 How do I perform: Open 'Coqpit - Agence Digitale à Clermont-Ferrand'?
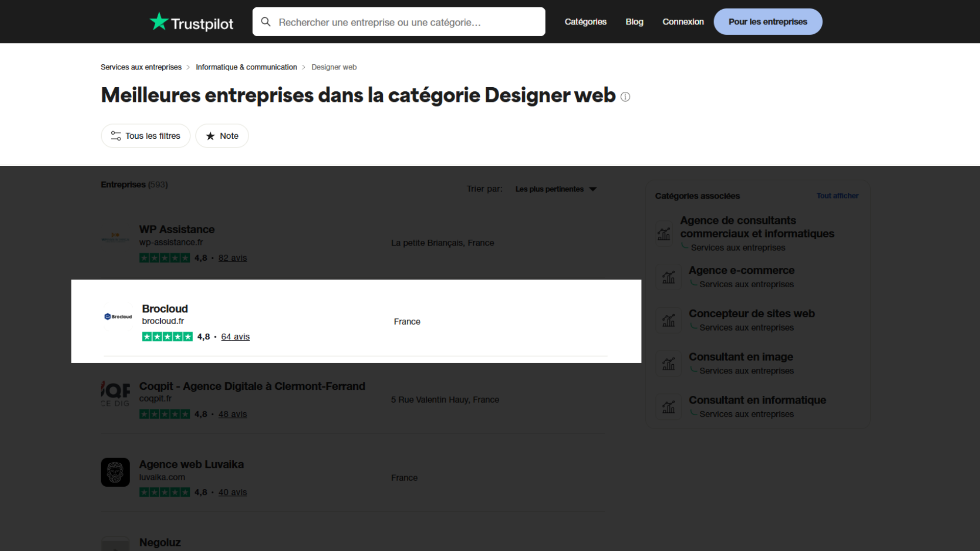pyautogui.click(x=252, y=386)
